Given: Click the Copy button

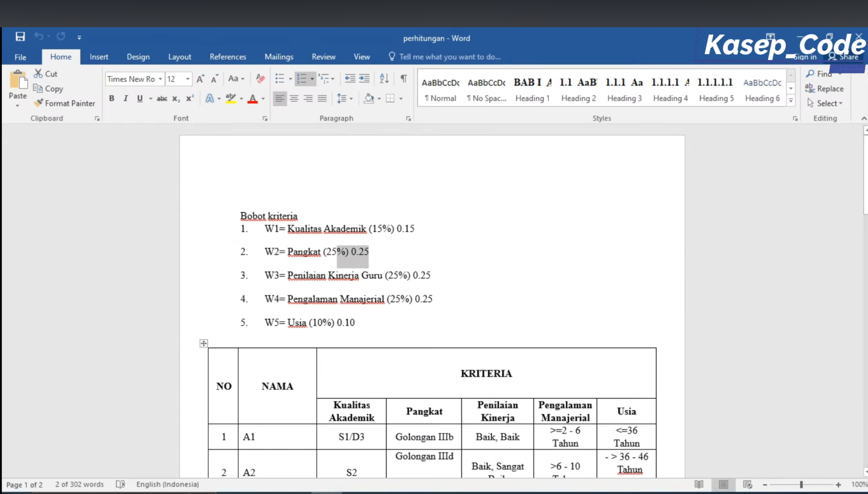Looking at the screenshot, I should click(x=48, y=88).
